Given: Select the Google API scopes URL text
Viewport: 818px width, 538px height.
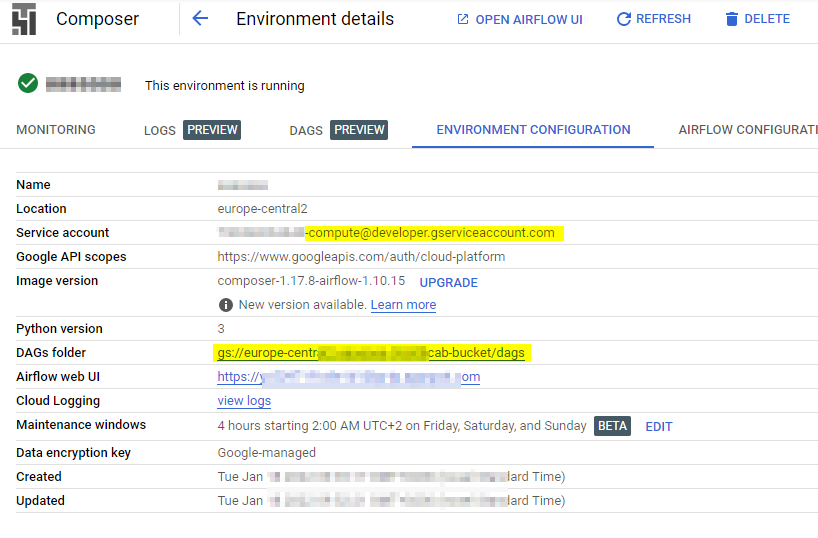Looking at the screenshot, I should tap(362, 257).
